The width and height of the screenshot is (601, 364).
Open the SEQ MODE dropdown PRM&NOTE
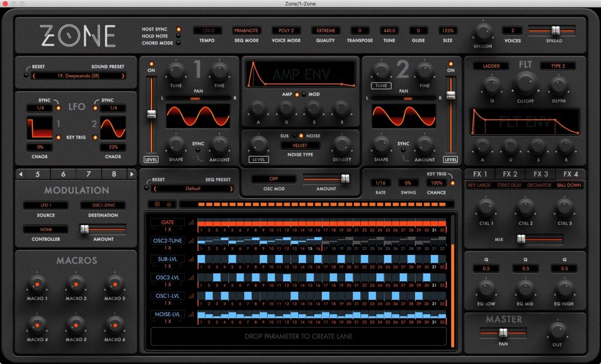(246, 30)
